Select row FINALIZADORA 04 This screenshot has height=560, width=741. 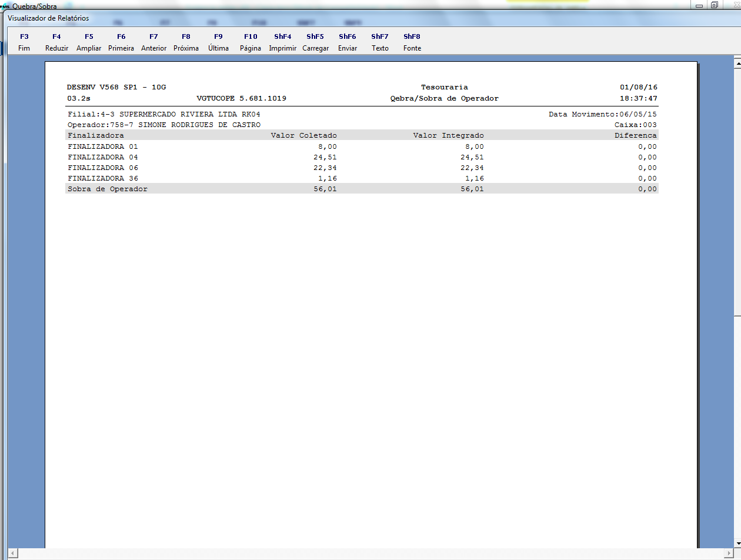point(362,157)
